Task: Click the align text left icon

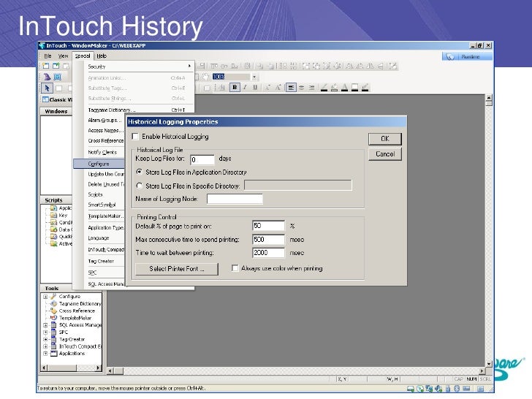Action: [291, 88]
